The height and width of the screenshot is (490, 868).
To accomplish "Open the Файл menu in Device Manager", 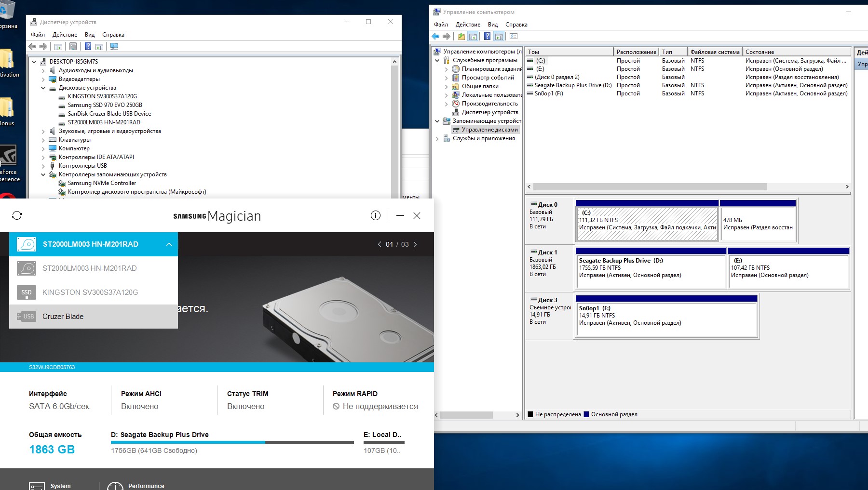I will pos(38,35).
